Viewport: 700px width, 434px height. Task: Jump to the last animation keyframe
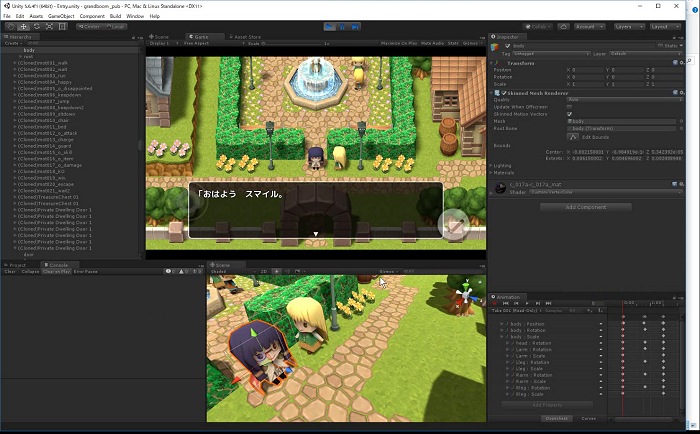click(549, 303)
